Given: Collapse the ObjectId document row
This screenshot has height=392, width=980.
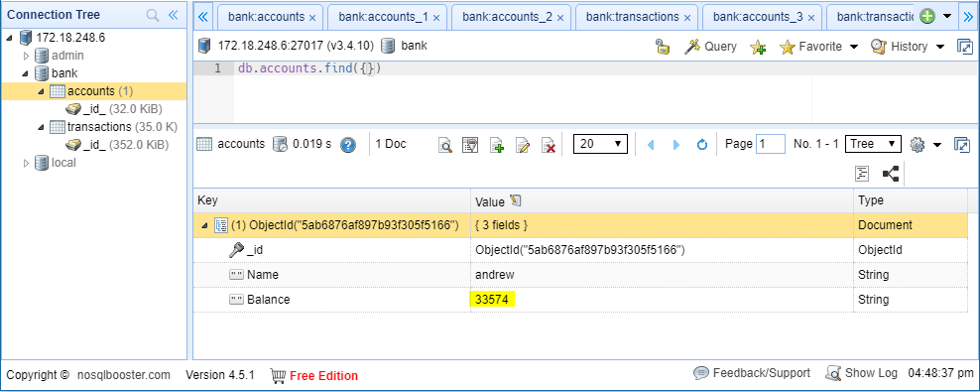Looking at the screenshot, I should [204, 225].
